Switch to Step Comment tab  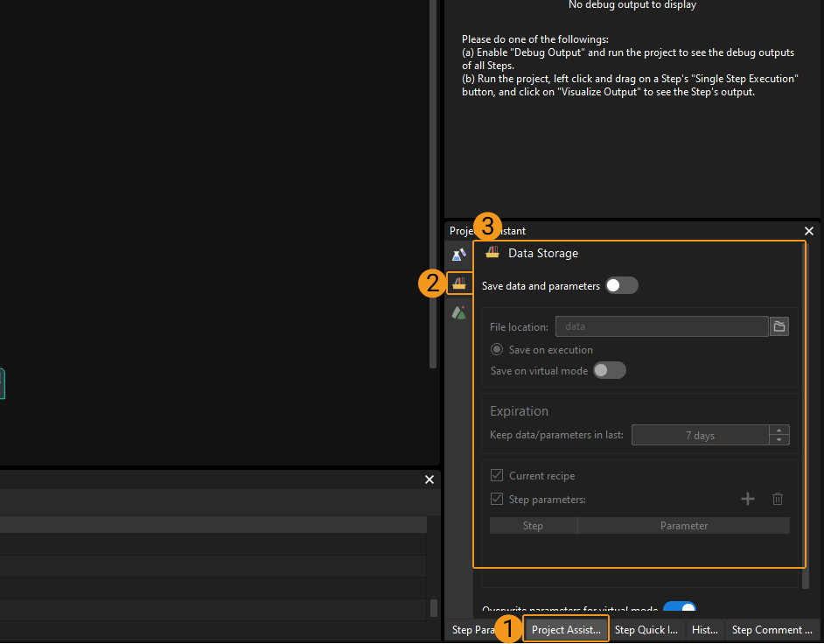772,630
